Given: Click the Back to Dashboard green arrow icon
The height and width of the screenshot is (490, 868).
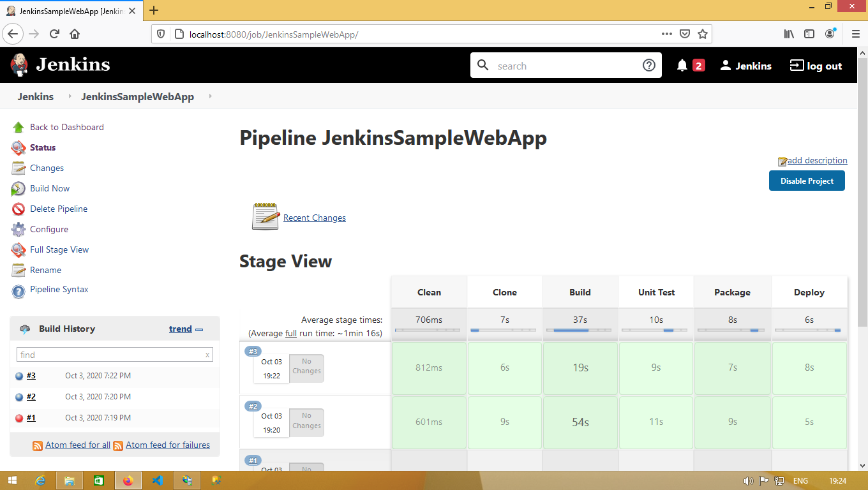Looking at the screenshot, I should [19, 127].
